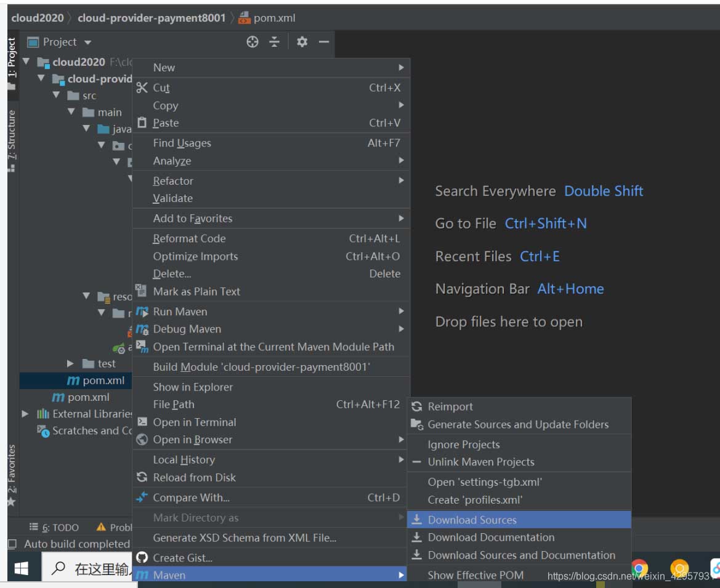This screenshot has width=720, height=588.
Task: Choose Generate XSD Schema from XML File
Action: (271, 538)
